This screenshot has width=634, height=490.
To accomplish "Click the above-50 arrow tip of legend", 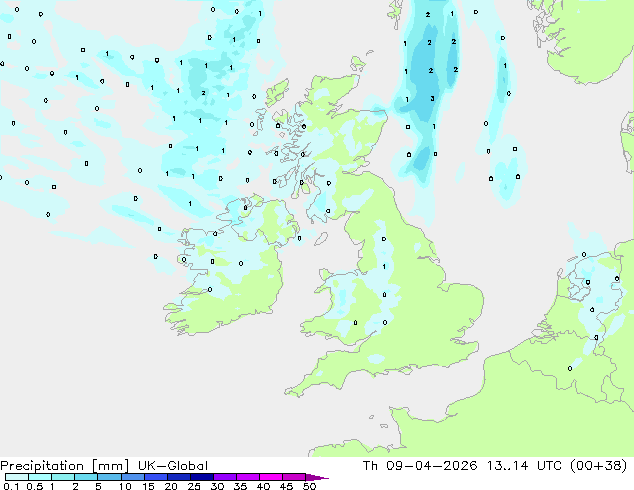I will coord(317,477).
